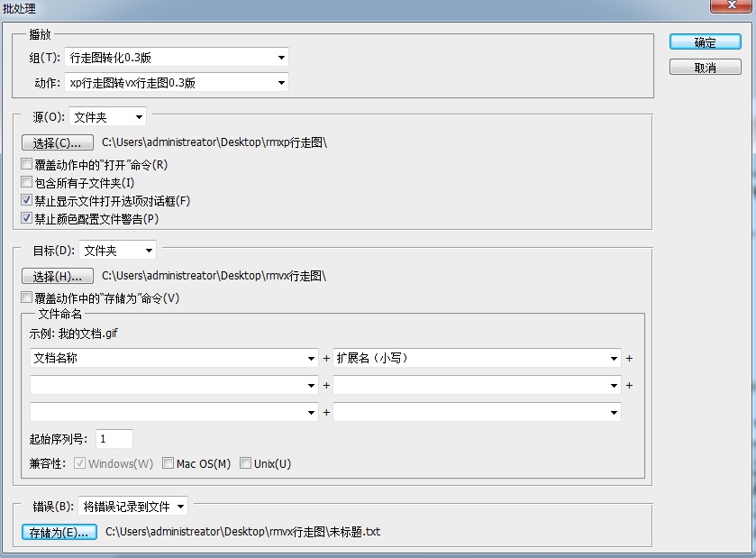
Task: Uncheck 禁止显示文件打开选项对话框(F)
Action: coord(26,200)
